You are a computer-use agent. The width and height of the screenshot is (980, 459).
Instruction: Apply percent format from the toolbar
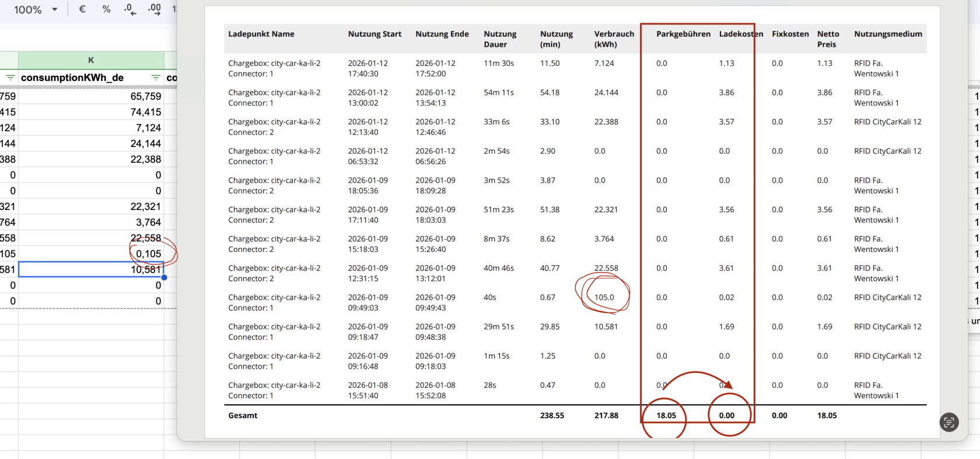click(x=106, y=9)
